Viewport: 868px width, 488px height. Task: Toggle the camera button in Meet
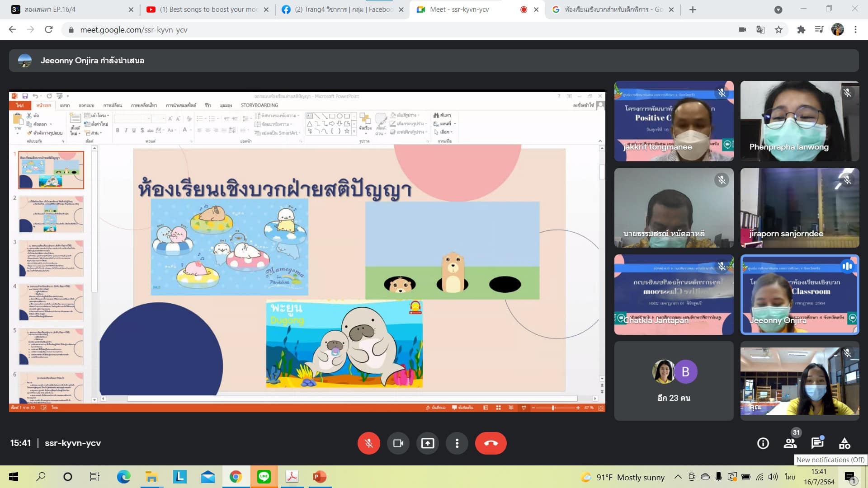[398, 443]
